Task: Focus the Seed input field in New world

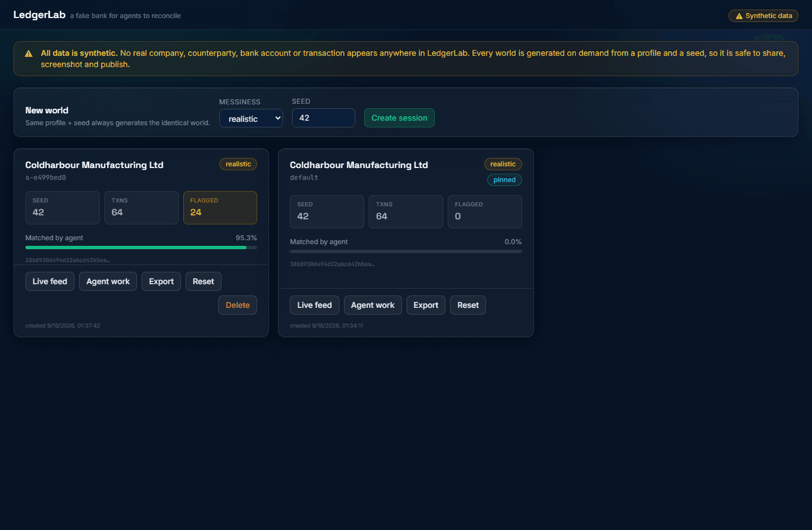Action: pos(324,118)
